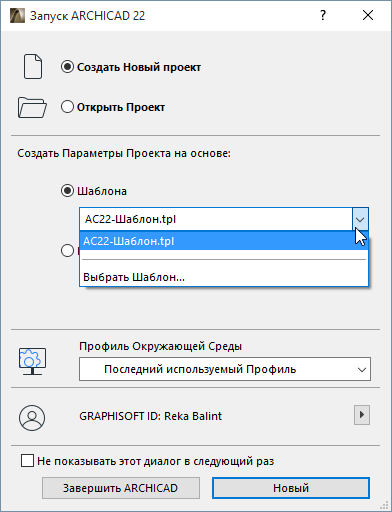Collapse the template dropdown arrow

[360, 219]
